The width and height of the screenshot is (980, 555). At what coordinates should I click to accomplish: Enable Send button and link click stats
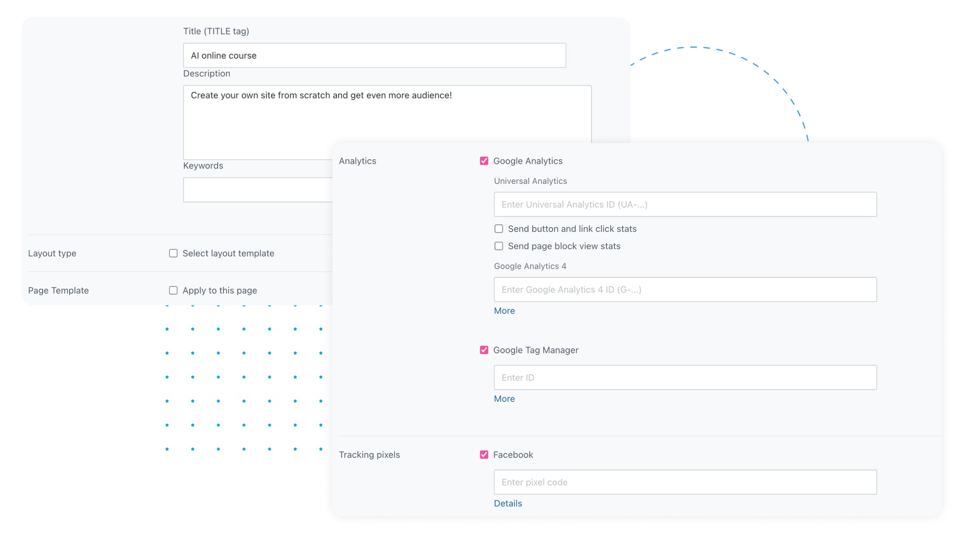click(x=498, y=229)
